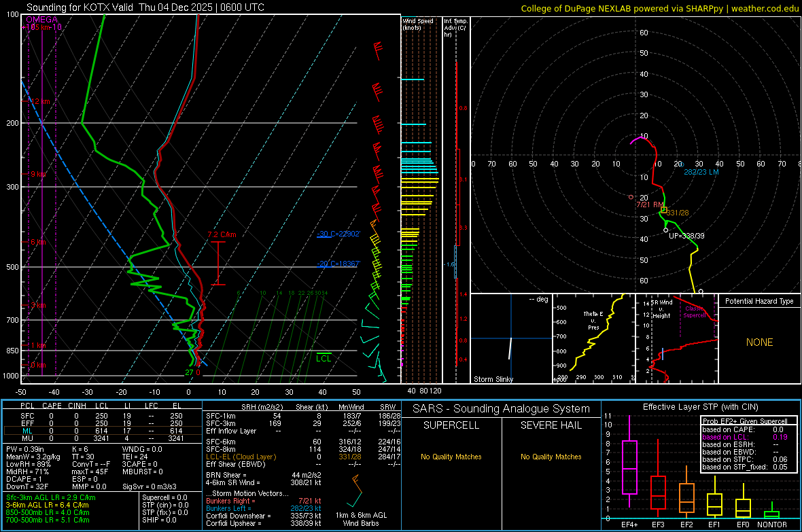Click the 'BRN Shear =' row
Image resolution: width=802 pixels, height=532 pixels.
click(264, 475)
